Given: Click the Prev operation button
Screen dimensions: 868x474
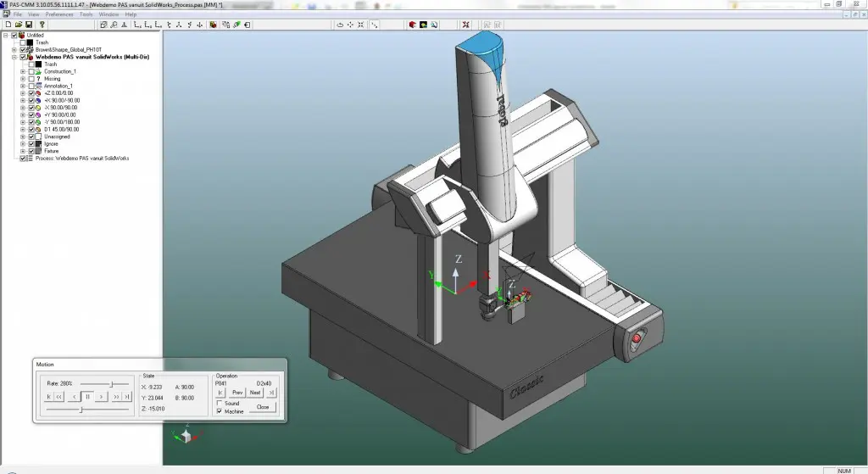Looking at the screenshot, I should click(237, 393).
